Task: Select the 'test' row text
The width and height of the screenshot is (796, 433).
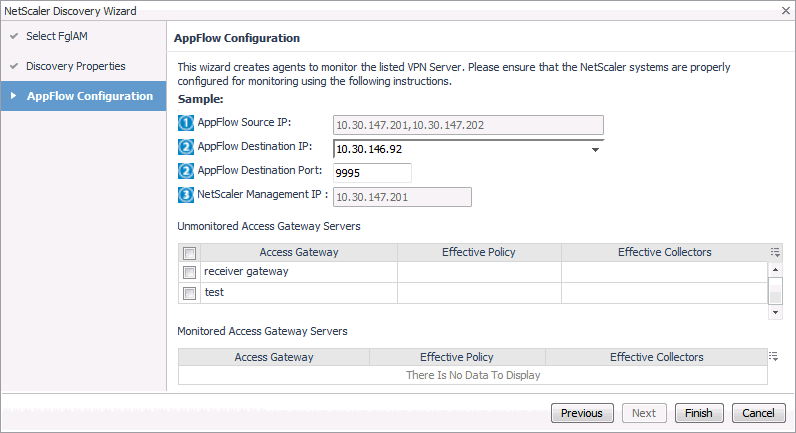Action: click(214, 292)
